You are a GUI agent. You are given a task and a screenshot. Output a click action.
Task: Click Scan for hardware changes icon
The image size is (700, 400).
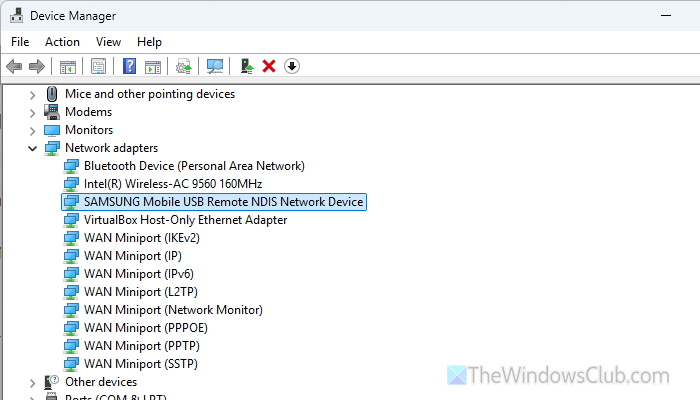(215, 67)
